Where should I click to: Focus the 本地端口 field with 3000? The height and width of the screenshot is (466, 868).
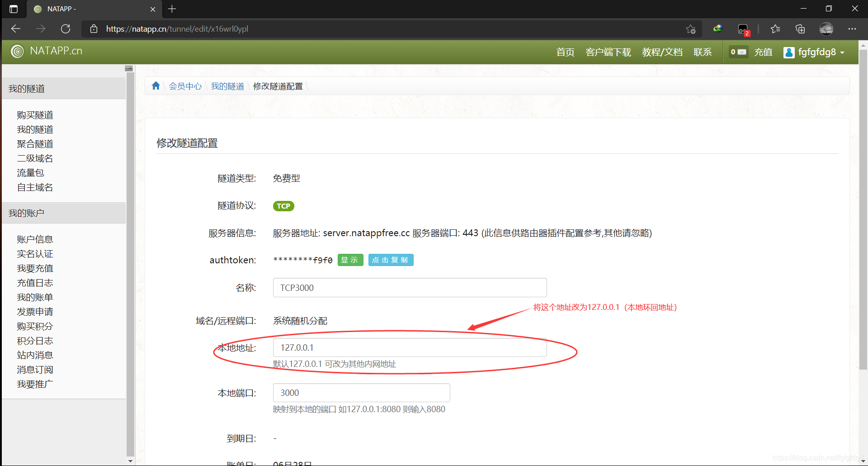362,393
